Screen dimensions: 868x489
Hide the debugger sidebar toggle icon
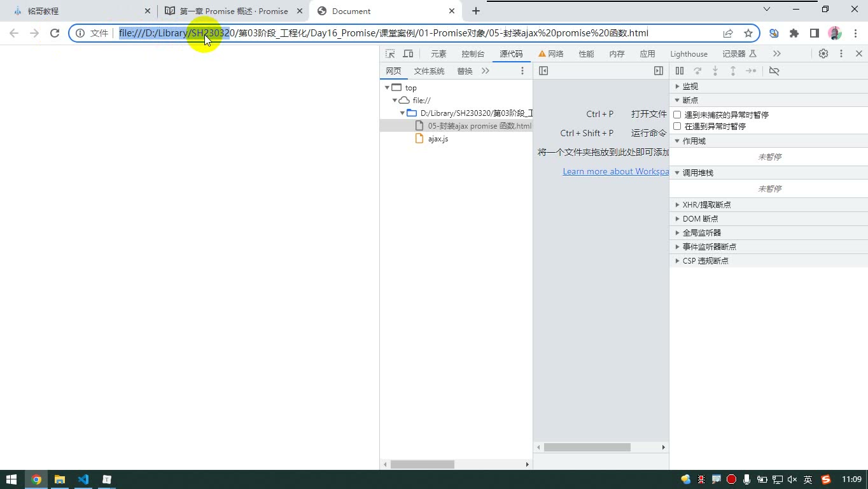659,71
